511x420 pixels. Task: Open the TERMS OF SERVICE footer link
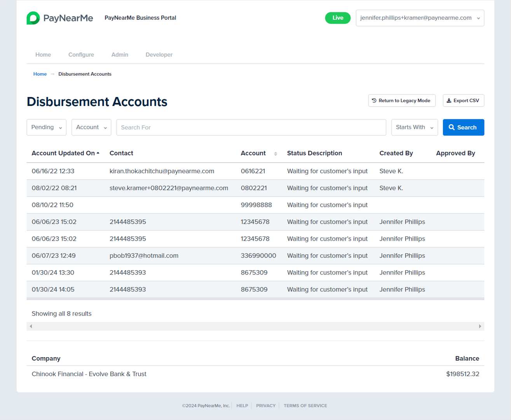[305, 406]
